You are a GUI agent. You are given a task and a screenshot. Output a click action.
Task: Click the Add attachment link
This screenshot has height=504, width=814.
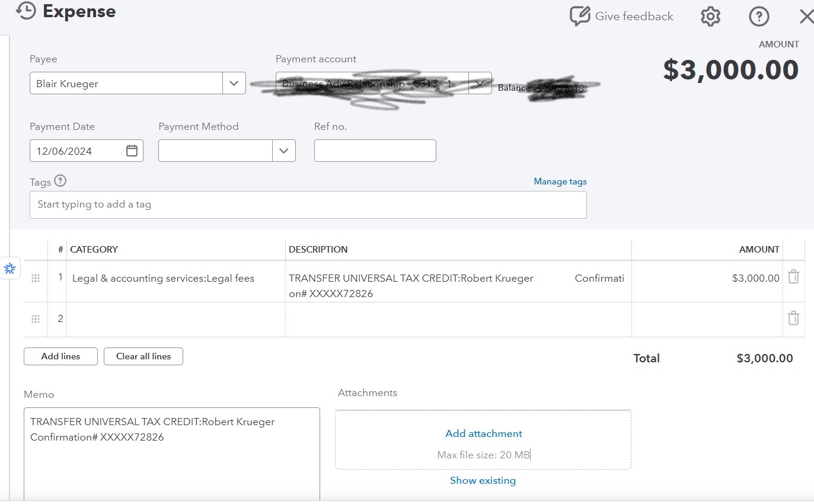tap(484, 433)
